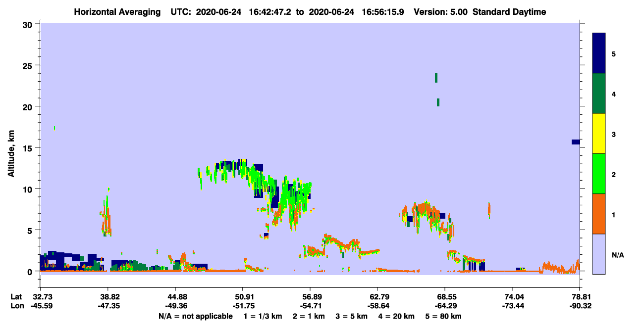This screenshot has width=644, height=330.
Task: Click the dark blue block near 15.5 km altitude
Action: [x=576, y=142]
